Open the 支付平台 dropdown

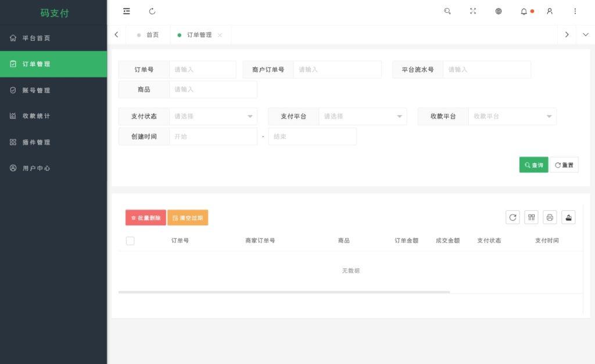363,117
